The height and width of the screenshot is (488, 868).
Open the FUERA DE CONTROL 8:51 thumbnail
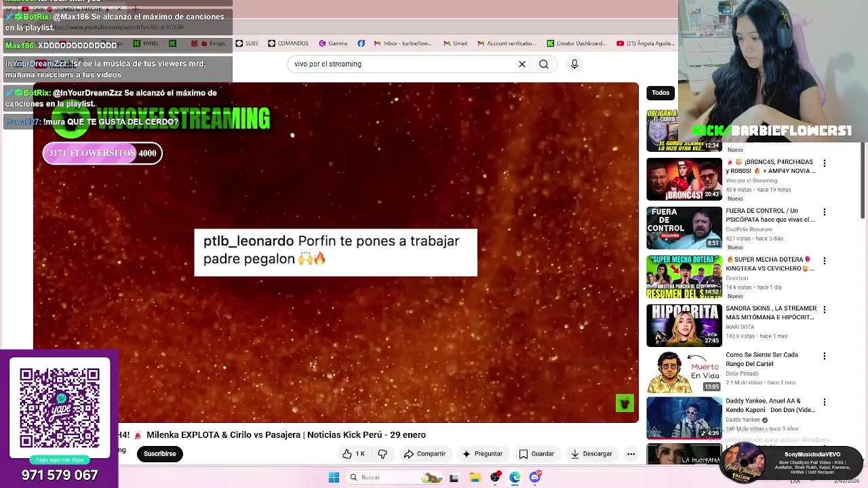click(x=684, y=228)
